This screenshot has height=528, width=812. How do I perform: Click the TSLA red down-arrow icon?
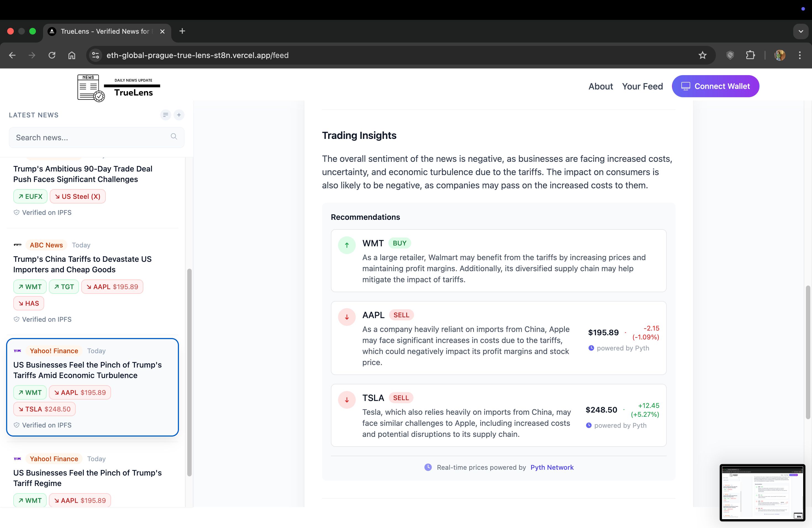click(347, 400)
